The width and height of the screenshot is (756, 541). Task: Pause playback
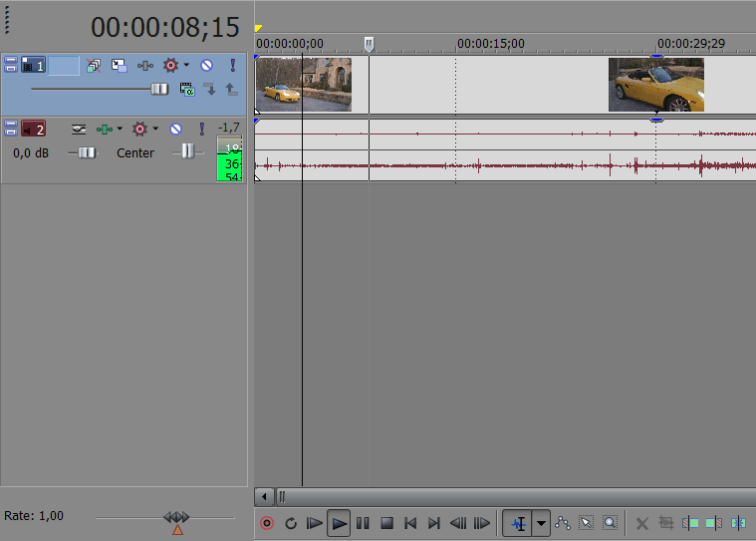click(363, 523)
